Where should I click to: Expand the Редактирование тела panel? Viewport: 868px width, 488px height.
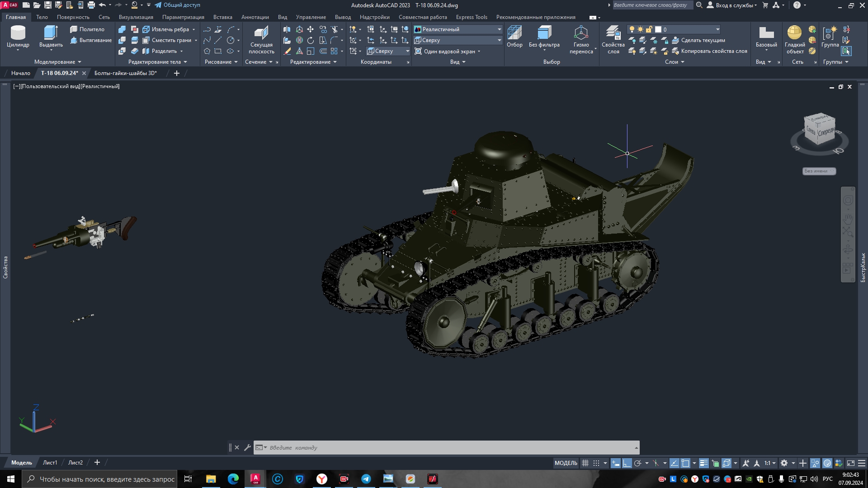[157, 62]
